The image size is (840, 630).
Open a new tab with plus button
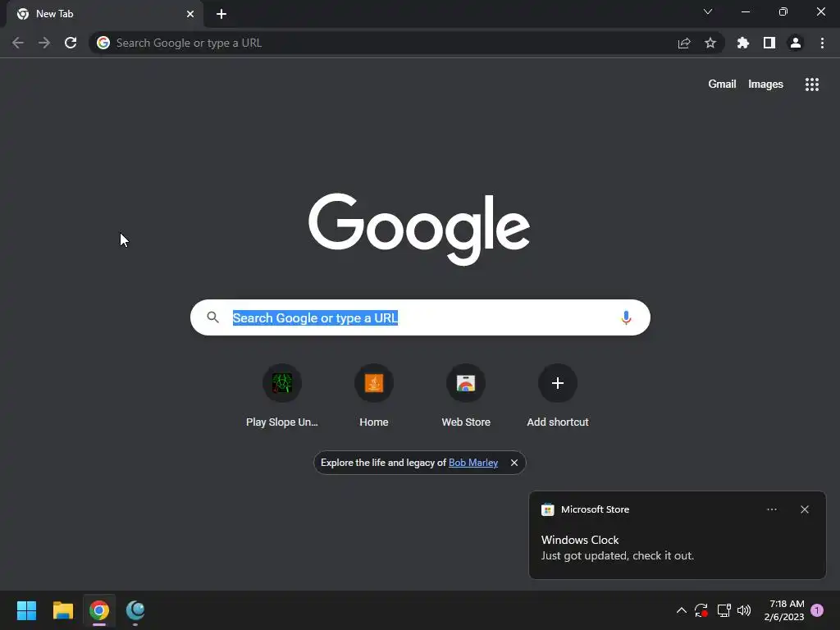[x=221, y=14]
